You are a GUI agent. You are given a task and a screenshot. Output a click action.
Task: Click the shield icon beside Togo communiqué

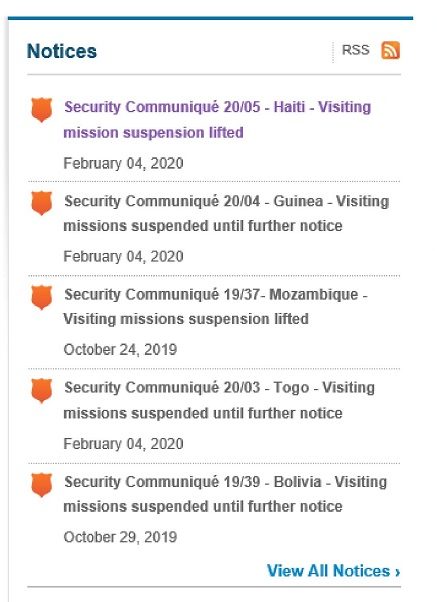(x=41, y=390)
